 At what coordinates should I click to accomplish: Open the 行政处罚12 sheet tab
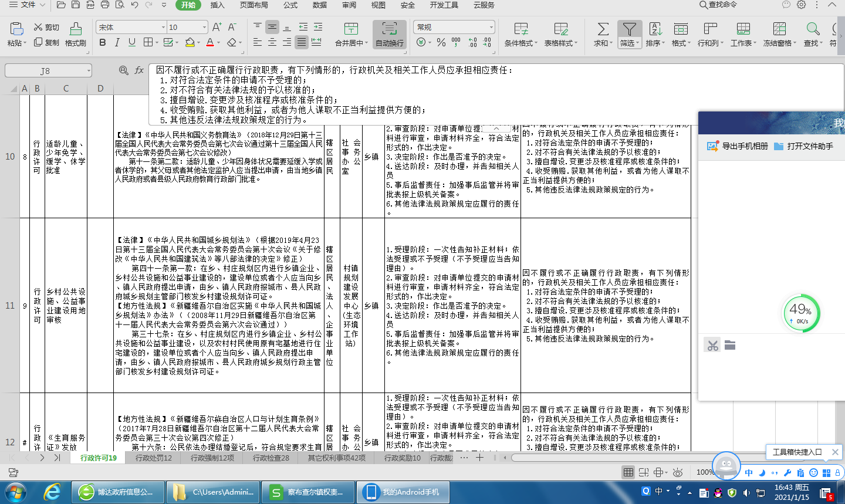click(154, 458)
